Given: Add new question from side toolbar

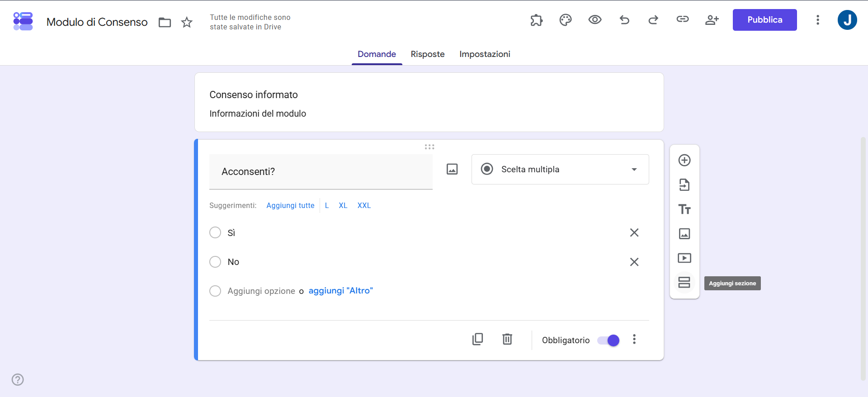Looking at the screenshot, I should pos(684,160).
